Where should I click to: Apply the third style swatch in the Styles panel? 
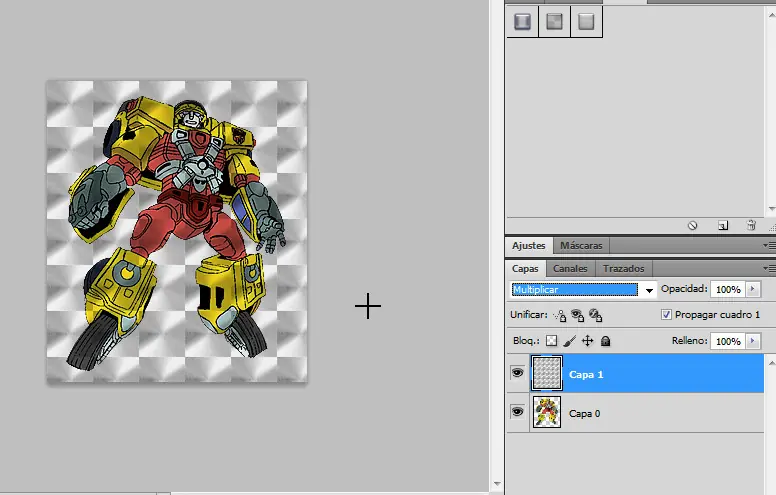click(586, 21)
